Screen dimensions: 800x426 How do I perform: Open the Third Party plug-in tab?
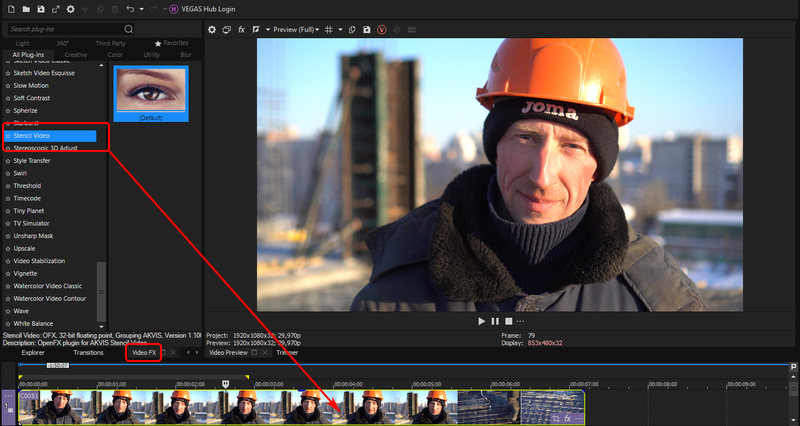pyautogui.click(x=110, y=43)
